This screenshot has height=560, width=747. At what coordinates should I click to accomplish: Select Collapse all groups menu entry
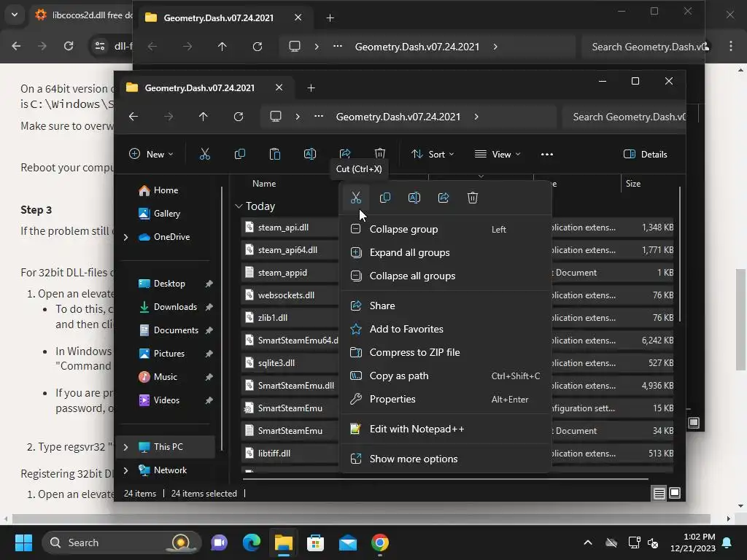(x=446, y=276)
